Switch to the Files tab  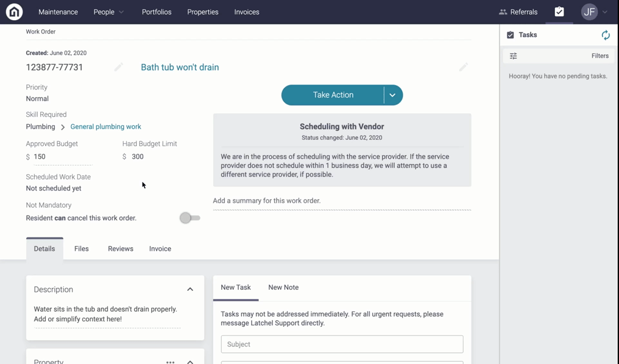81,249
